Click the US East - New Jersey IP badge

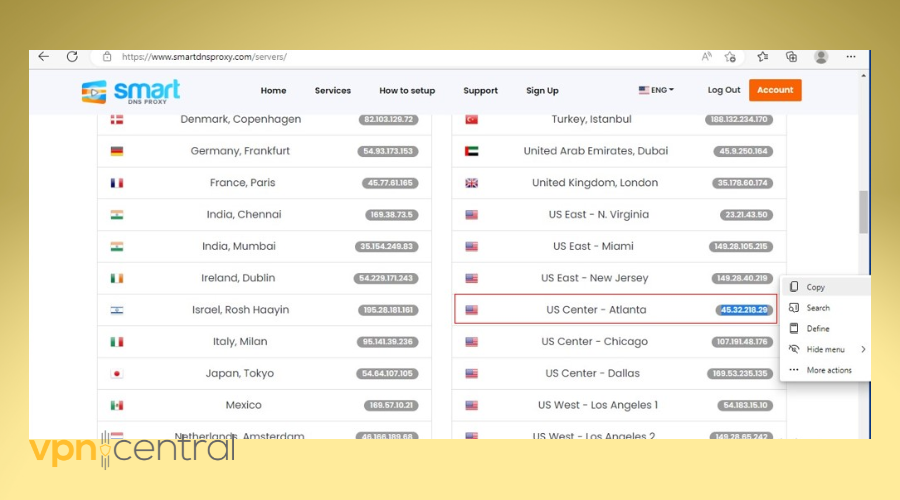[742, 278]
